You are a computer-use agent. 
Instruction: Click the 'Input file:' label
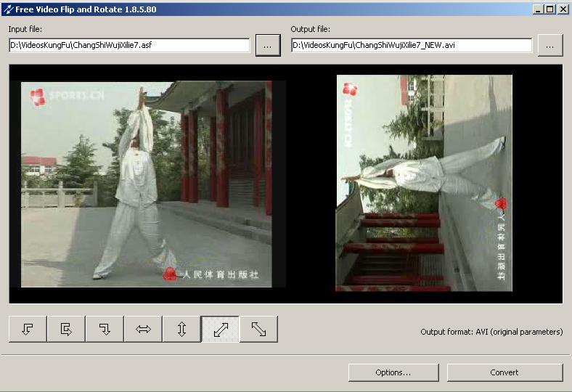tap(25, 29)
